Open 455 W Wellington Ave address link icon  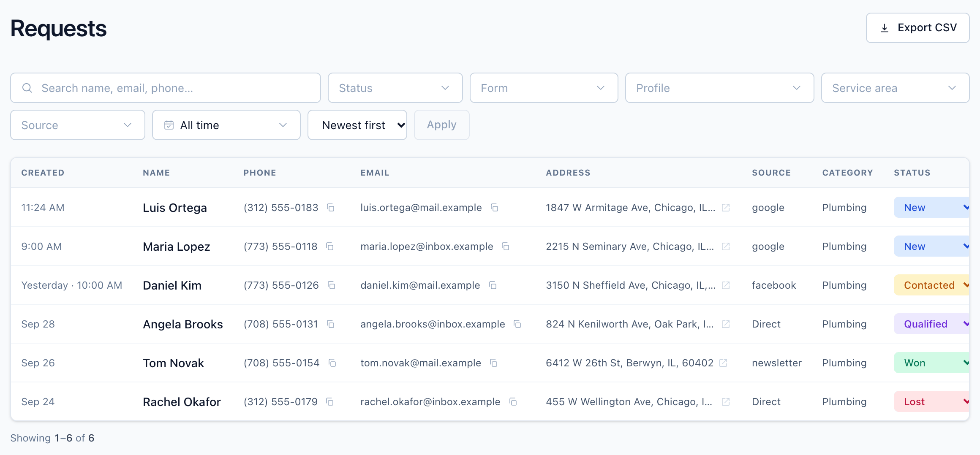726,402
